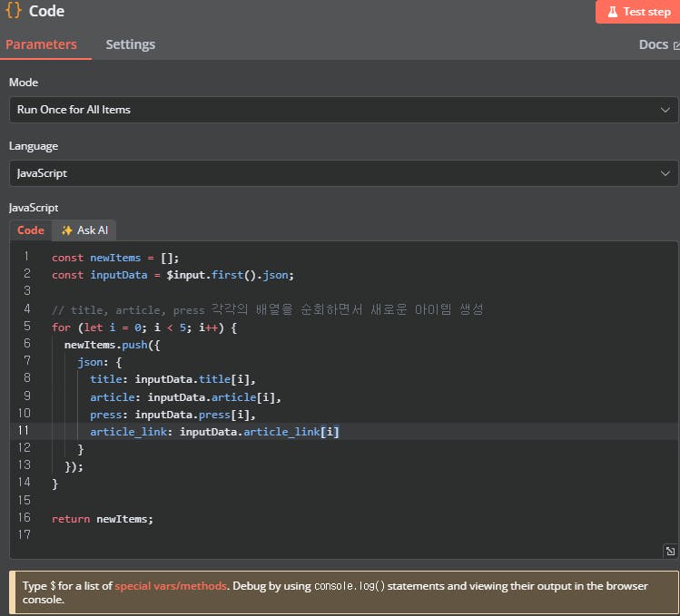Image resolution: width=680 pixels, height=616 pixels.
Task: Click article: inputData.article[i] line
Action: [x=185, y=397]
